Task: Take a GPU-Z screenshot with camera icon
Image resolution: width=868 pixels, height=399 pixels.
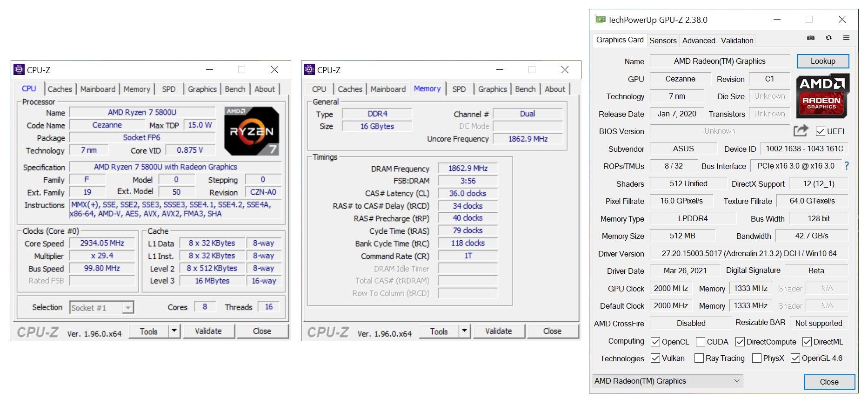Action: pyautogui.click(x=811, y=38)
